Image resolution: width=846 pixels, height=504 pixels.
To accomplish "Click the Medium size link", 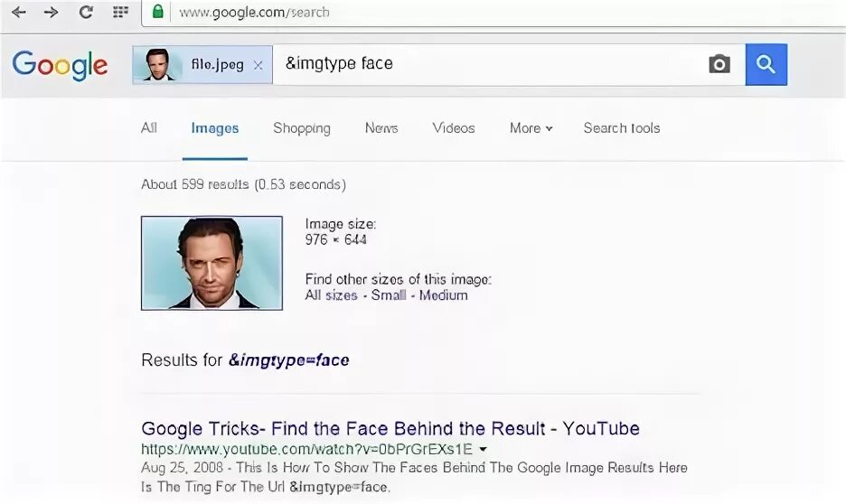I will (x=444, y=295).
